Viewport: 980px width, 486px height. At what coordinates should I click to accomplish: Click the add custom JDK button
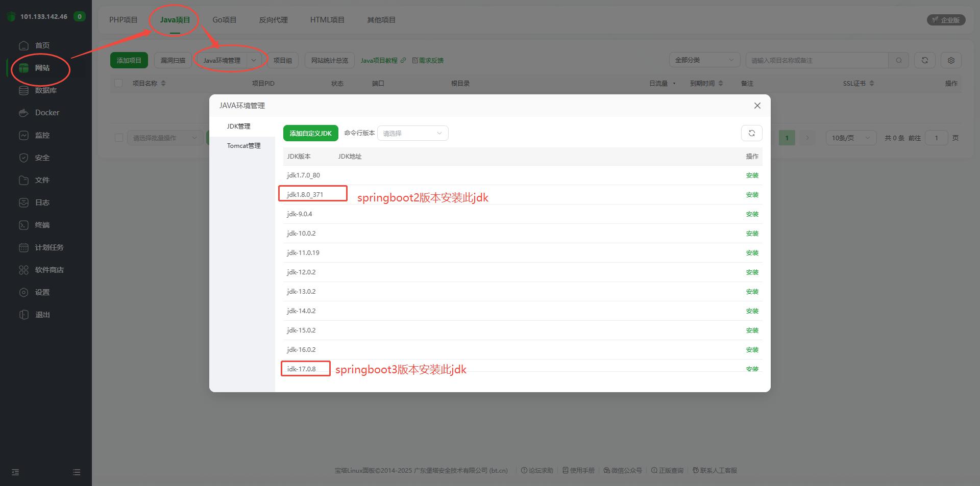[310, 133]
